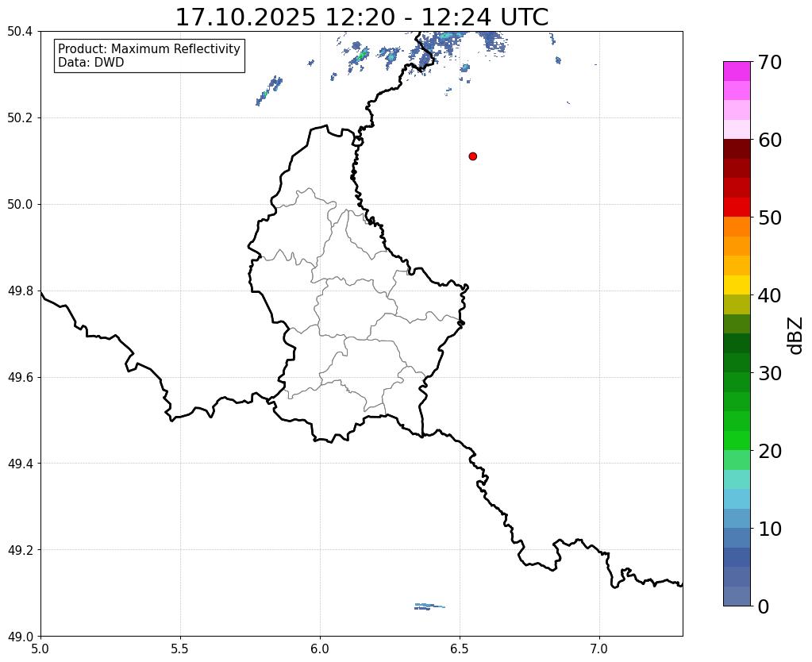The image size is (812, 662).
Task: Click the magenta top colorbar segment
Action: pos(737,71)
